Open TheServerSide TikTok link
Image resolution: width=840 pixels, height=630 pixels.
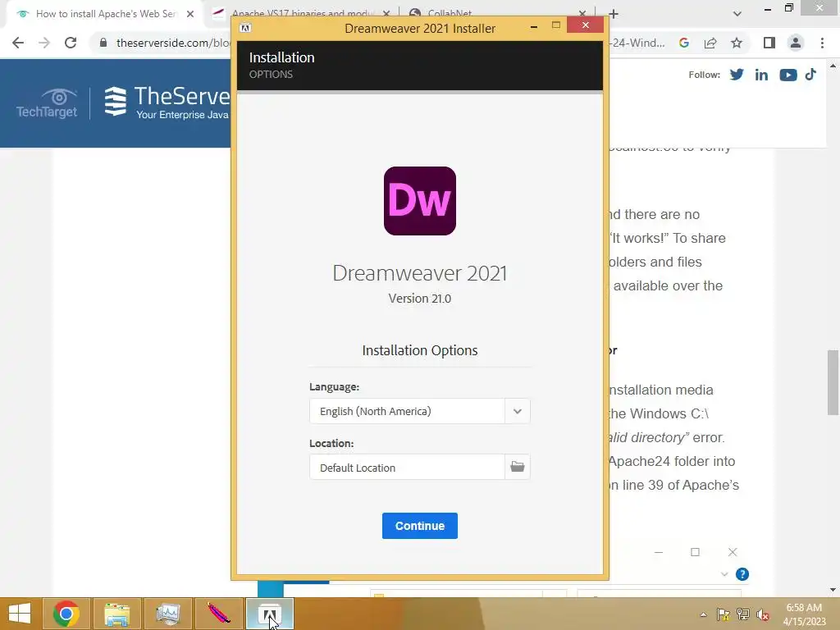tap(810, 74)
